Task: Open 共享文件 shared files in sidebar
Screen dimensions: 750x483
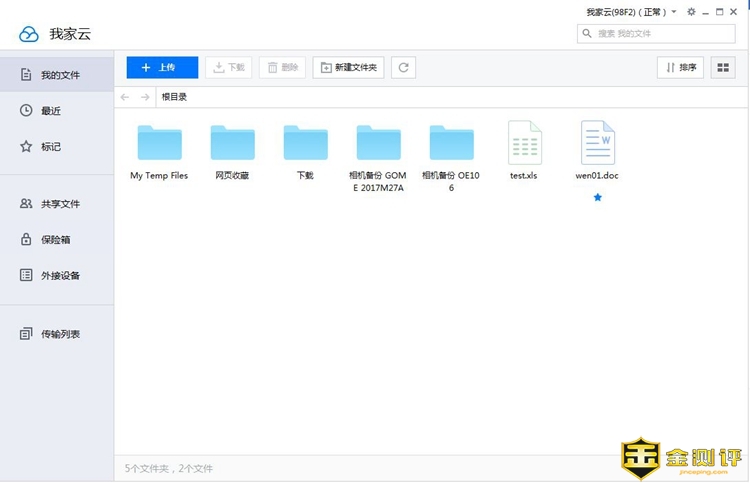Action: click(59, 204)
